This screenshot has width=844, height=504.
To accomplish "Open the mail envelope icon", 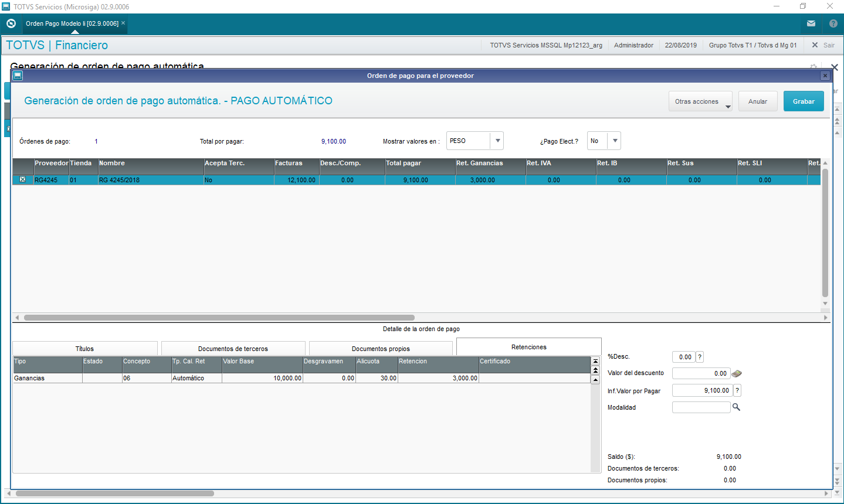I will pos(811,23).
